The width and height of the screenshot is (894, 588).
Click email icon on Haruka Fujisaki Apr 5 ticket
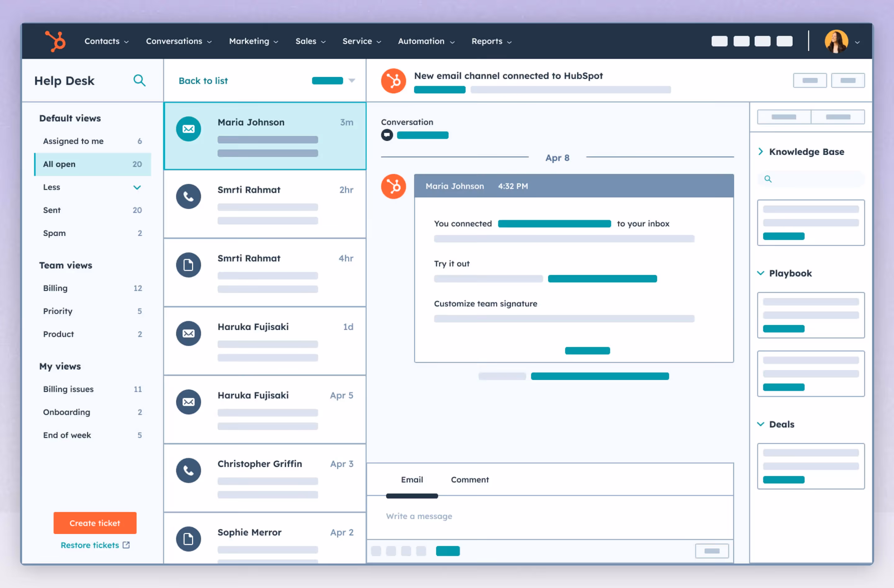(188, 402)
